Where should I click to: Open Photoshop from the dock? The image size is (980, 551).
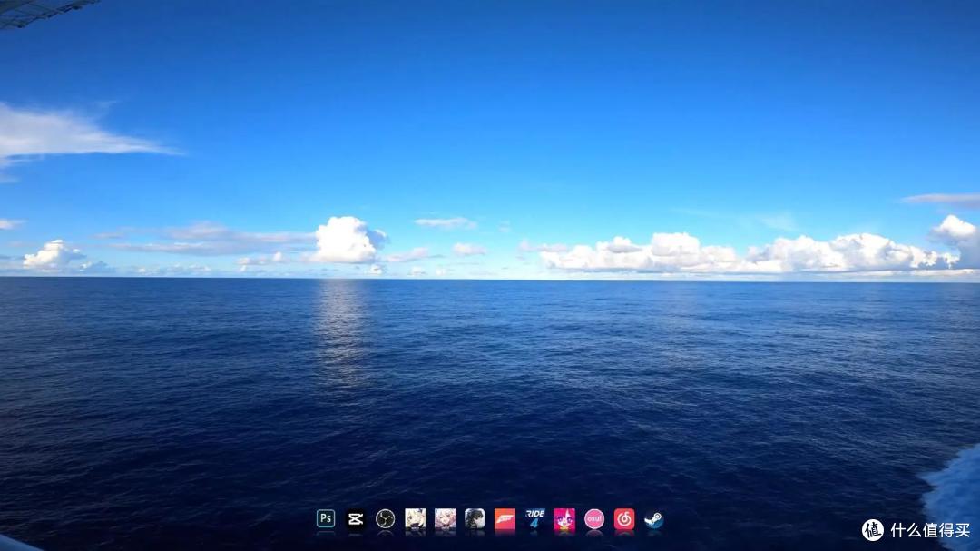pyautogui.click(x=326, y=518)
